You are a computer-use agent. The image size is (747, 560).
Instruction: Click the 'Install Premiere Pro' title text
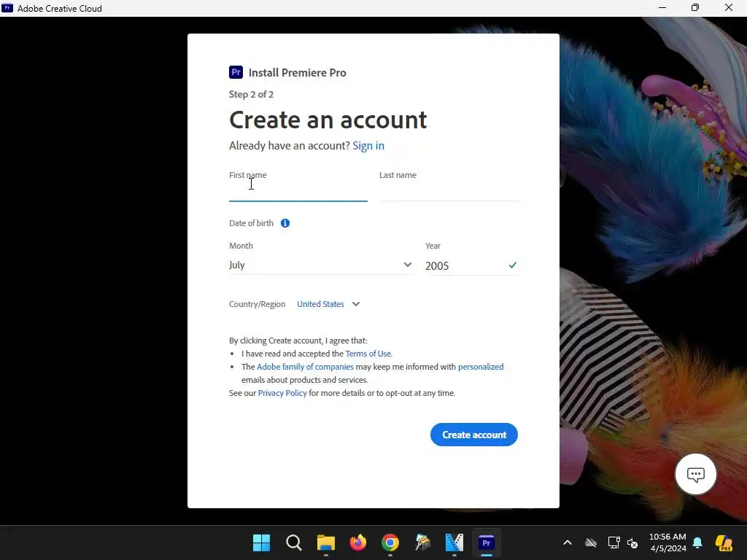(298, 72)
